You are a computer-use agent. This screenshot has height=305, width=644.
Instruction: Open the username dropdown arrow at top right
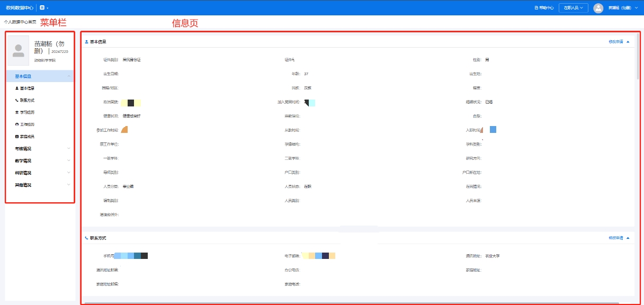coord(636,8)
